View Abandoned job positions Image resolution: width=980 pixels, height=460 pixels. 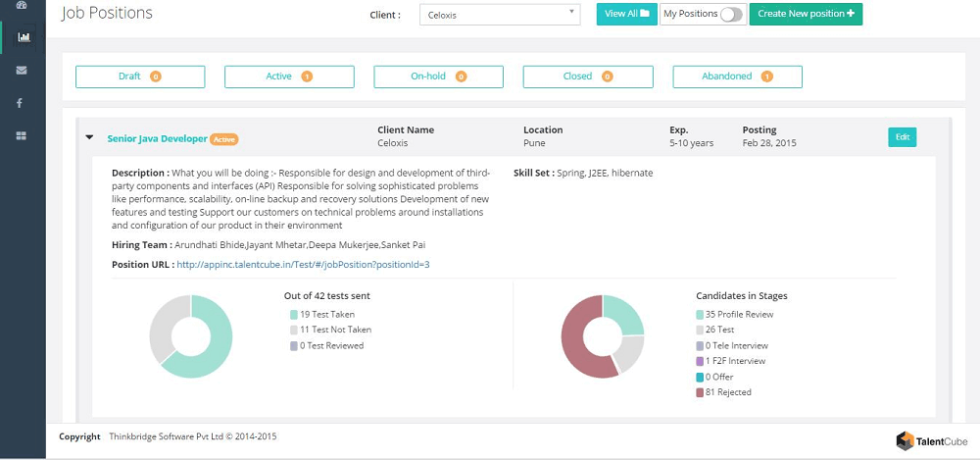pos(737,77)
